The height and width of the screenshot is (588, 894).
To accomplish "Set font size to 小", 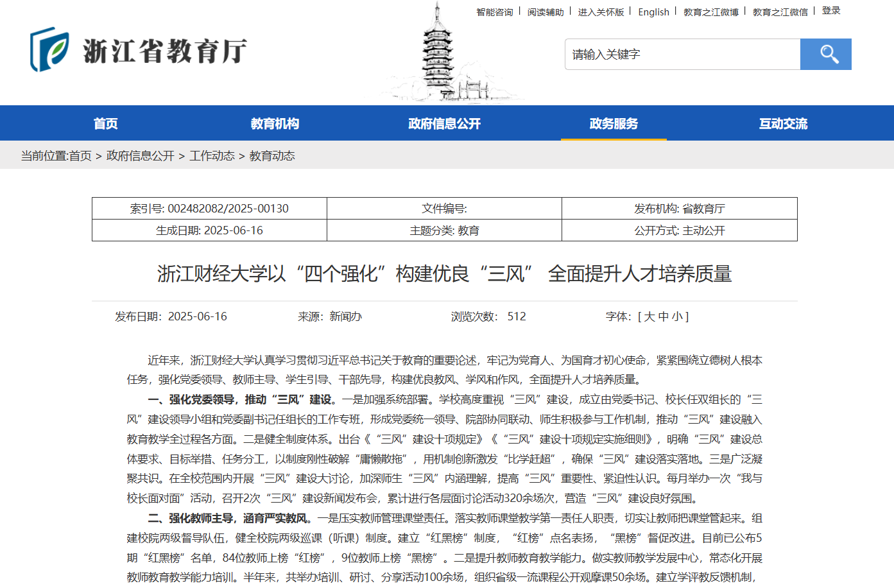I will pos(678,316).
